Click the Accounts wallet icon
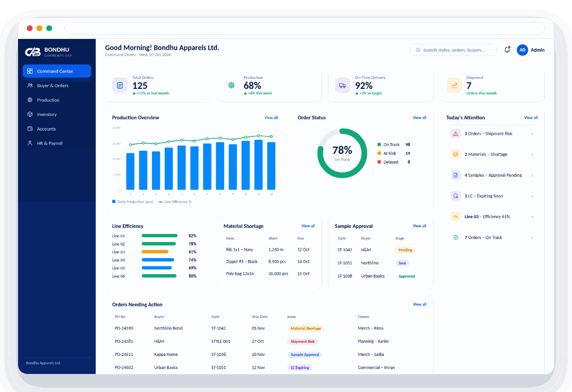Image resolution: width=572 pixels, height=392 pixels. [30, 129]
